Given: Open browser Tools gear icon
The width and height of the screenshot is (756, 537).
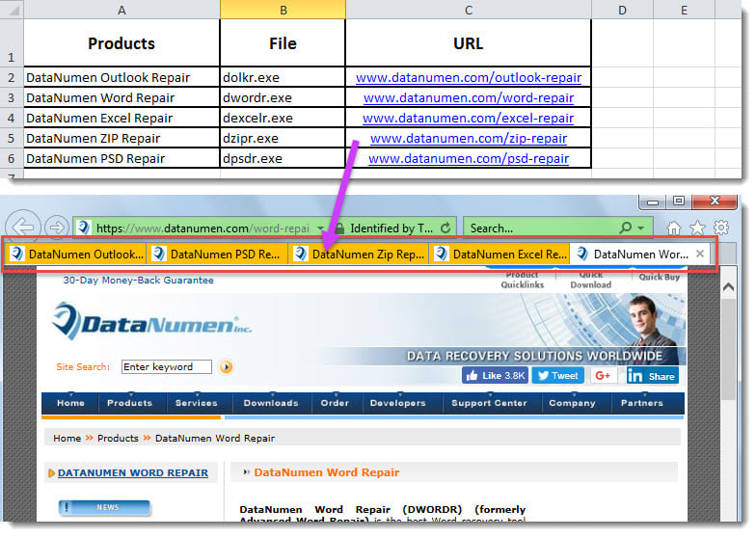Looking at the screenshot, I should pos(721,228).
